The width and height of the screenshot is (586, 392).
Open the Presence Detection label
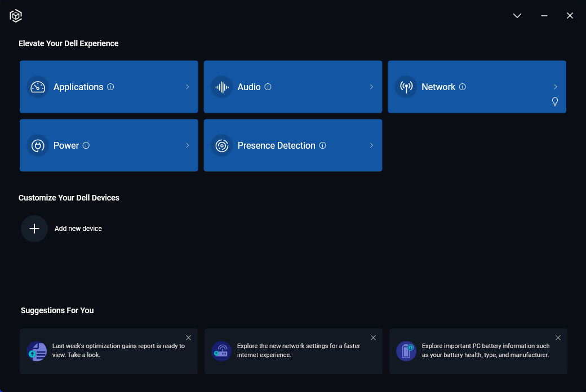[277, 145]
